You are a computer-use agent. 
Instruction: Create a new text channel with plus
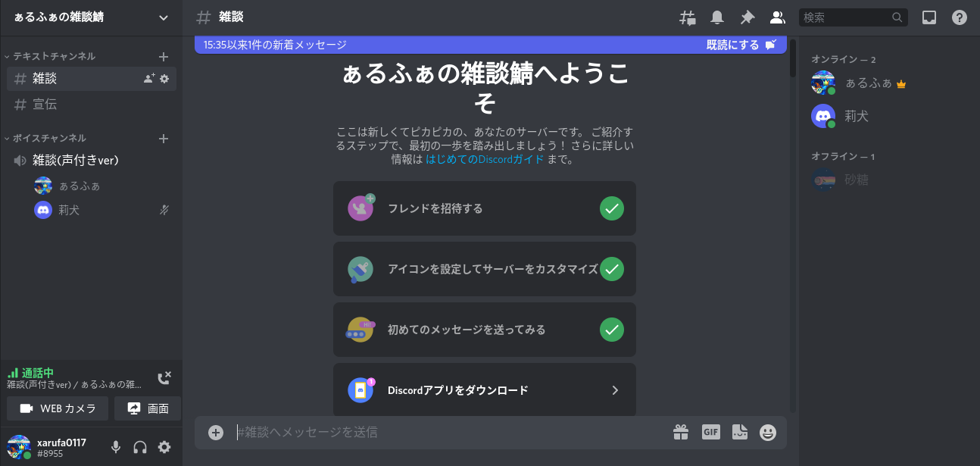pos(164,56)
